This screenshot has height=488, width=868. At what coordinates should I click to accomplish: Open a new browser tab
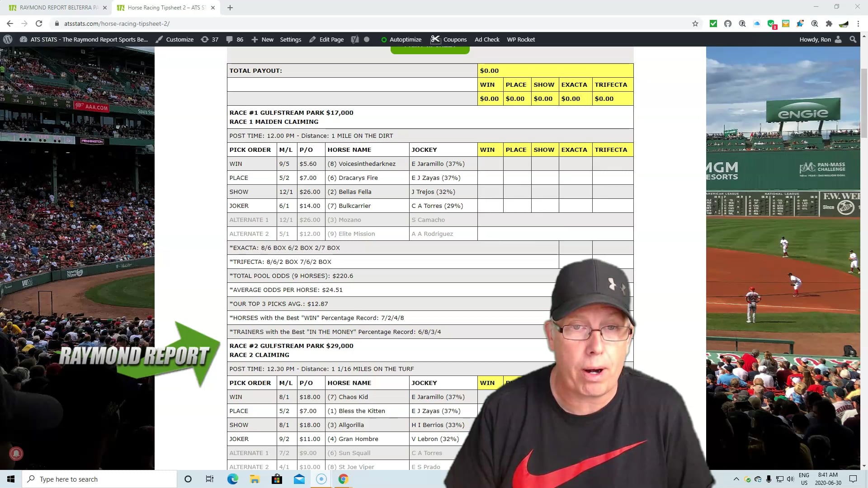(x=230, y=8)
